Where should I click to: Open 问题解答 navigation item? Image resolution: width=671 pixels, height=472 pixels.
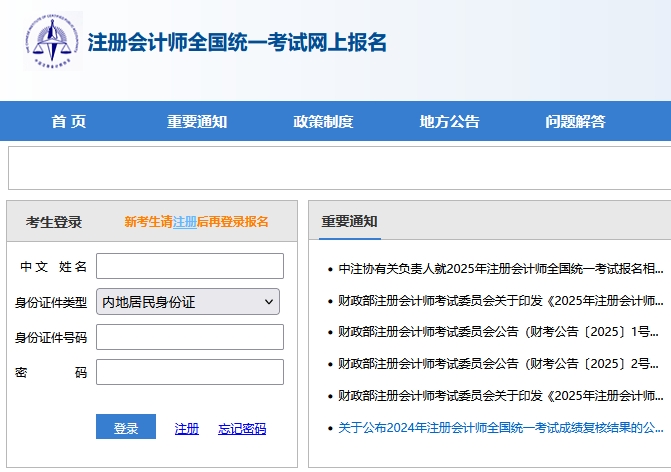tap(575, 122)
